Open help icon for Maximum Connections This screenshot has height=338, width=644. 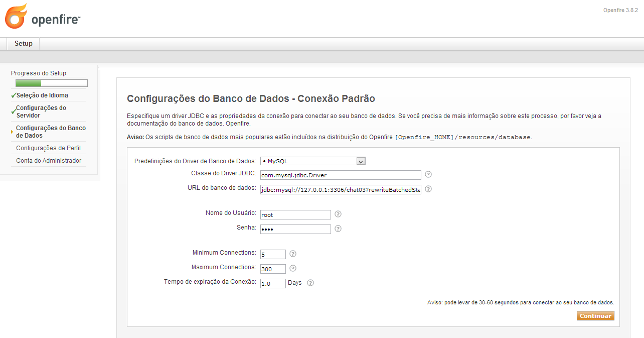tap(293, 268)
